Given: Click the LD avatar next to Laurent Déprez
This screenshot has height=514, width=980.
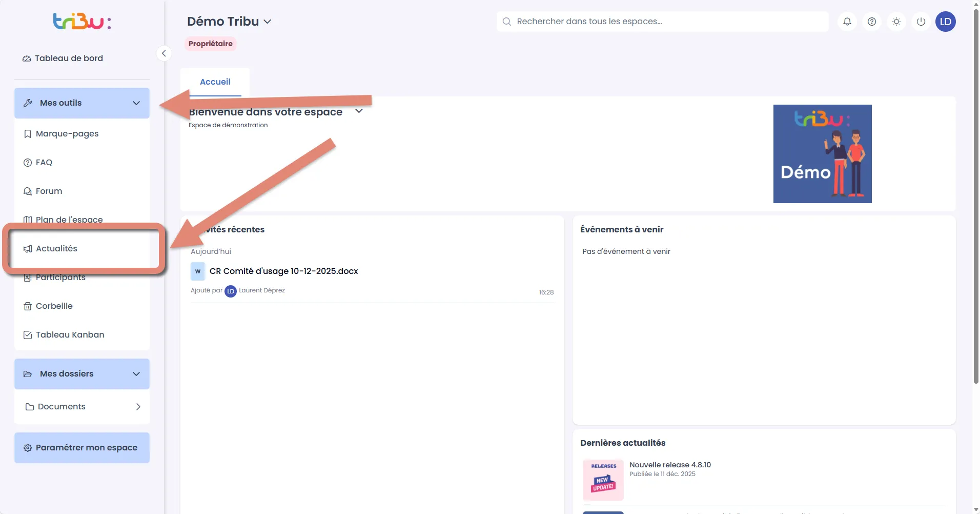Looking at the screenshot, I should point(231,291).
